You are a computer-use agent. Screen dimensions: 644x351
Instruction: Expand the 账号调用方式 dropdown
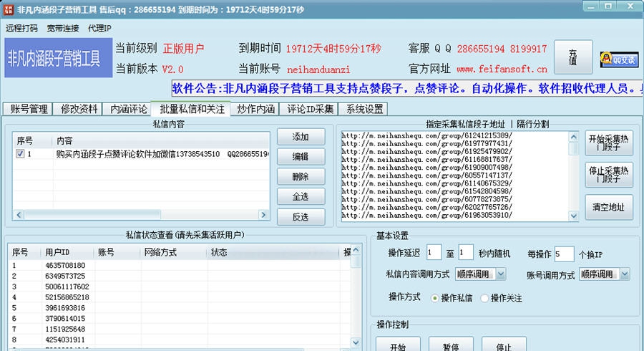pyautogui.click(x=625, y=274)
